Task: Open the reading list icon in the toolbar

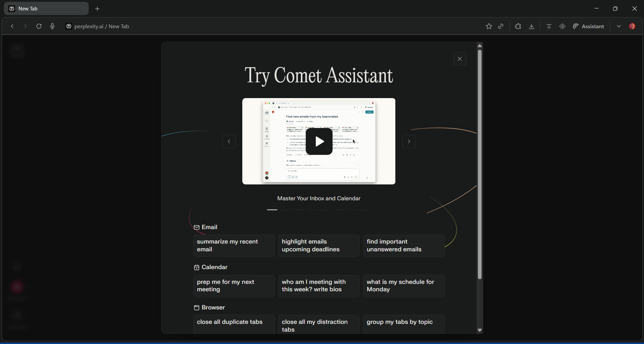Action: [549, 26]
